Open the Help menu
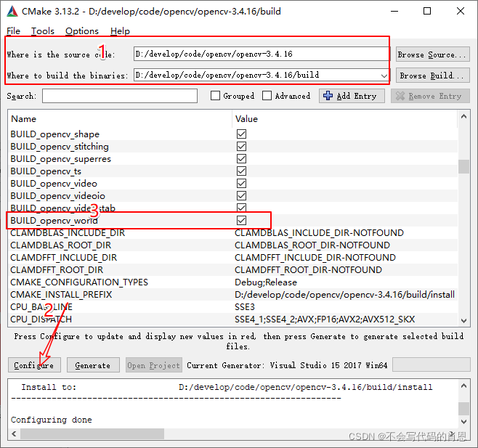Screen dimensions: 478x448 tap(120, 30)
